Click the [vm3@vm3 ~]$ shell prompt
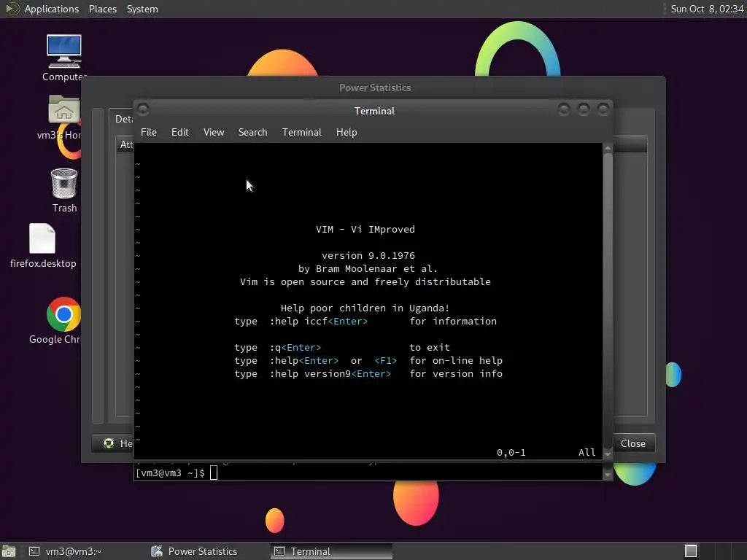747x560 pixels. (x=170, y=472)
